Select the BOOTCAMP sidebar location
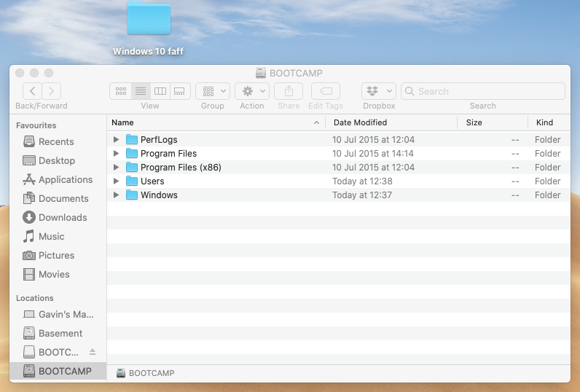This screenshot has width=580, height=392. pyautogui.click(x=58, y=371)
